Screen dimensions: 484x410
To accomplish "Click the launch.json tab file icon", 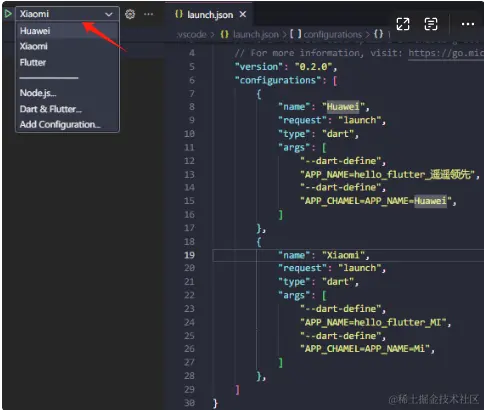I will pos(179,14).
